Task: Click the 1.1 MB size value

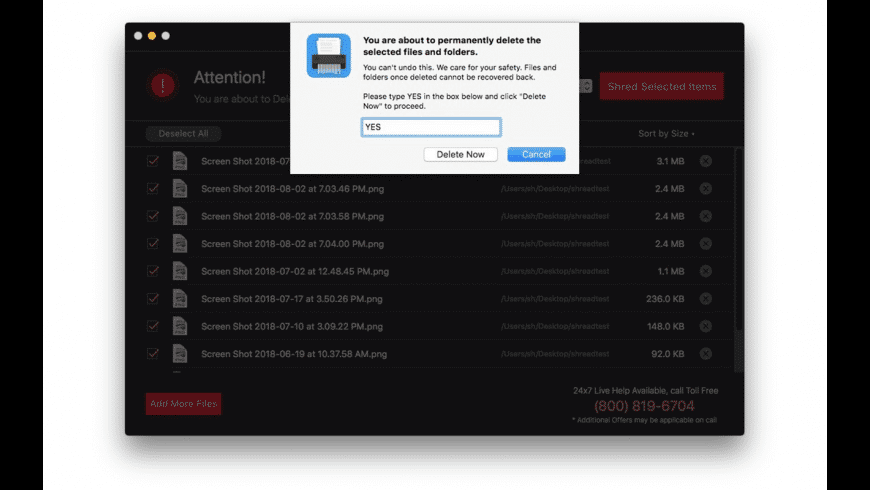Action: pos(671,271)
